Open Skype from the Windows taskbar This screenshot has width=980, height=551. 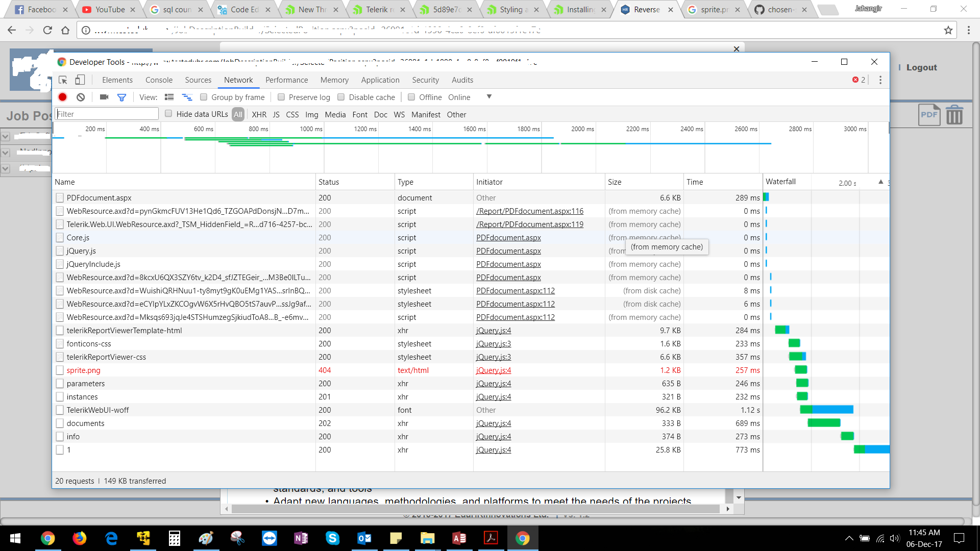(x=332, y=538)
